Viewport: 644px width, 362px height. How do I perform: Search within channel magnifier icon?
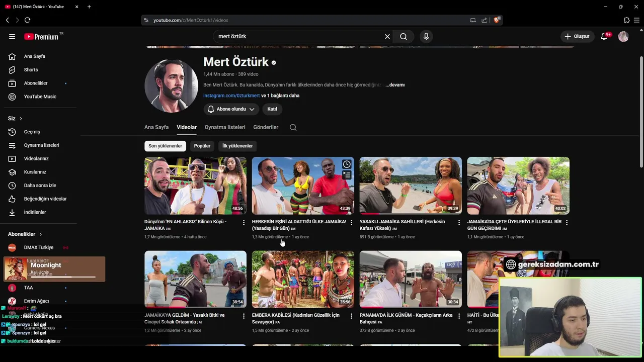(x=293, y=127)
